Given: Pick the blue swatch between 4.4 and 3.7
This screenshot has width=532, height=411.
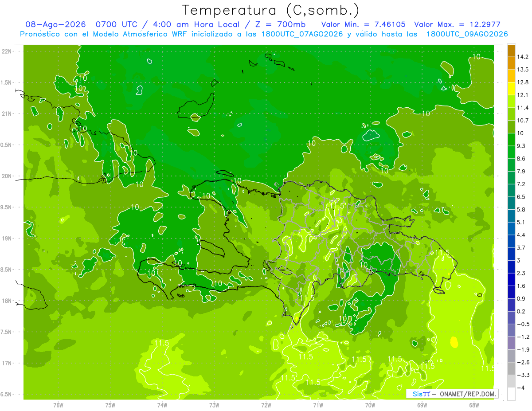Looking at the screenshot, I should [x=511, y=241].
